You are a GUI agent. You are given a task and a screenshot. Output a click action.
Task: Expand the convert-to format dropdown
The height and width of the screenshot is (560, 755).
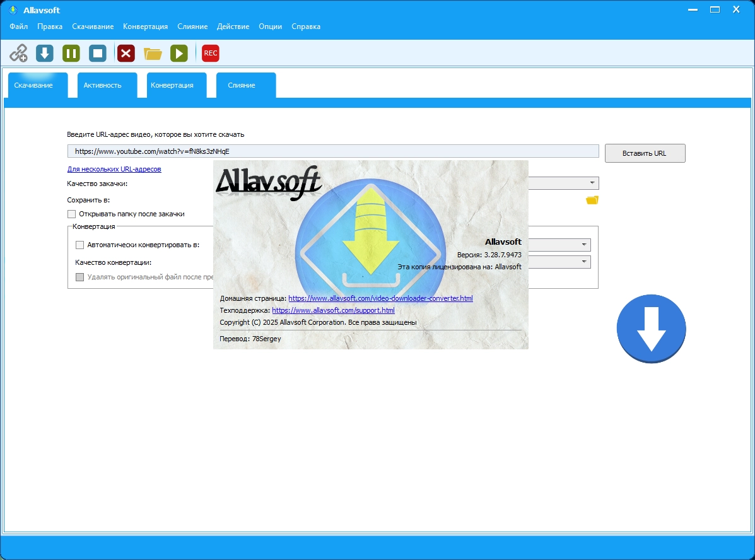pyautogui.click(x=583, y=245)
